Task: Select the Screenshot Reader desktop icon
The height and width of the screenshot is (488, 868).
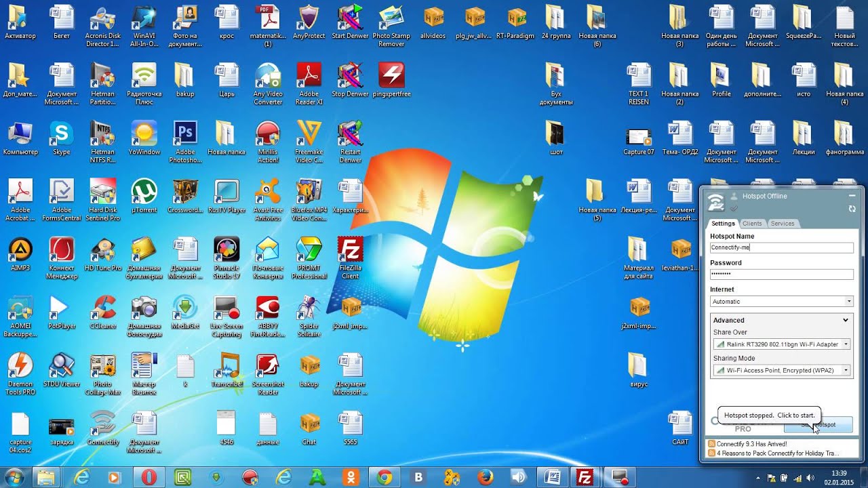Action: (x=268, y=374)
